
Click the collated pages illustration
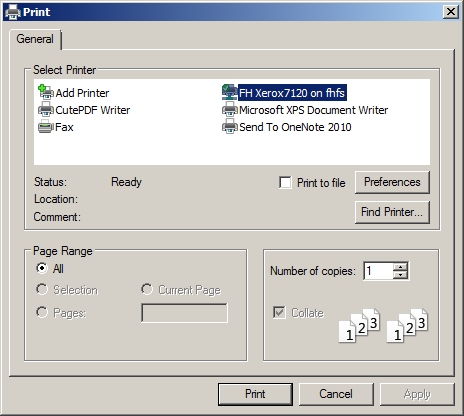click(383, 325)
